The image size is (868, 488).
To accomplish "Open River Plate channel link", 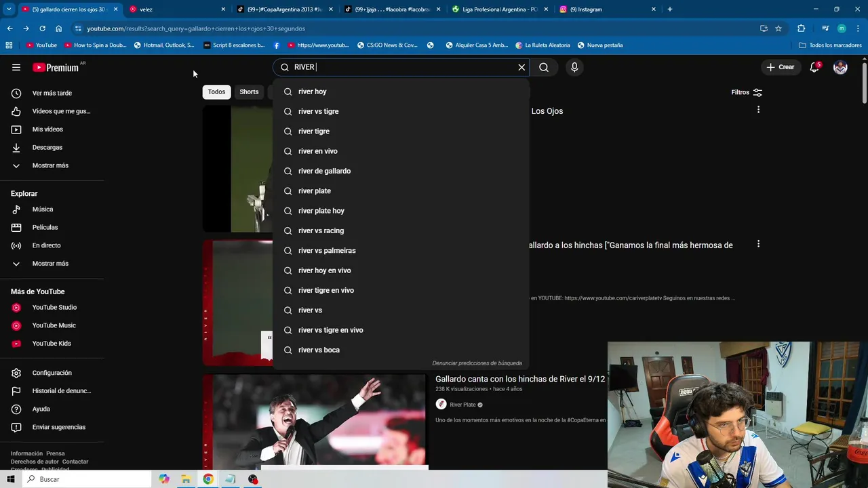I will pos(462,405).
